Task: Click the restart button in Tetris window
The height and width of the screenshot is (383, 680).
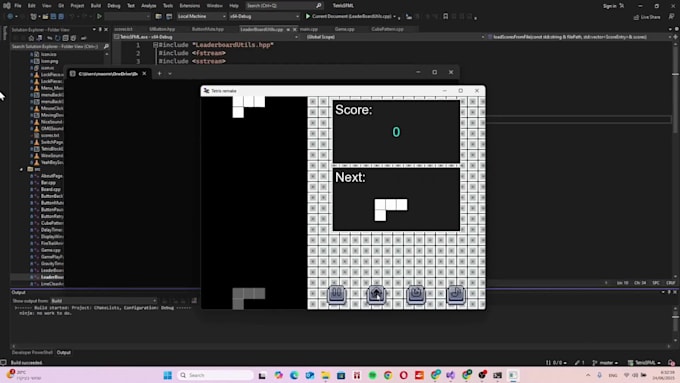Action: tap(416, 295)
